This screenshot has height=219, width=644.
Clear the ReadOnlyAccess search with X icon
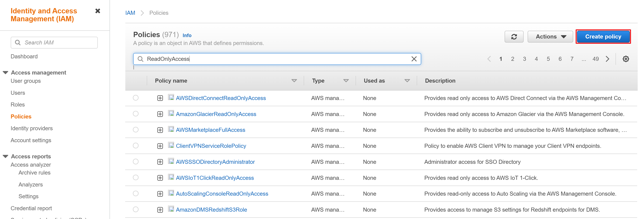[414, 59]
